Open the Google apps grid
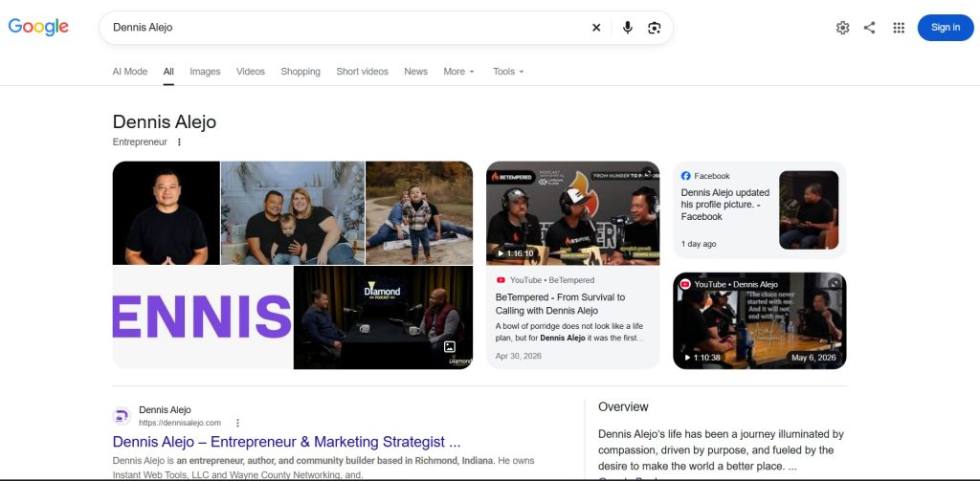This screenshot has height=481, width=980. coord(899,28)
